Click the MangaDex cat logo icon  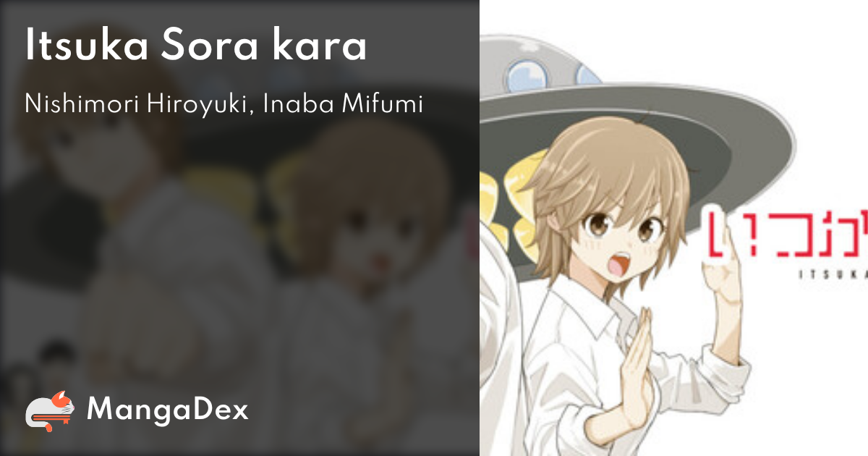[51, 411]
